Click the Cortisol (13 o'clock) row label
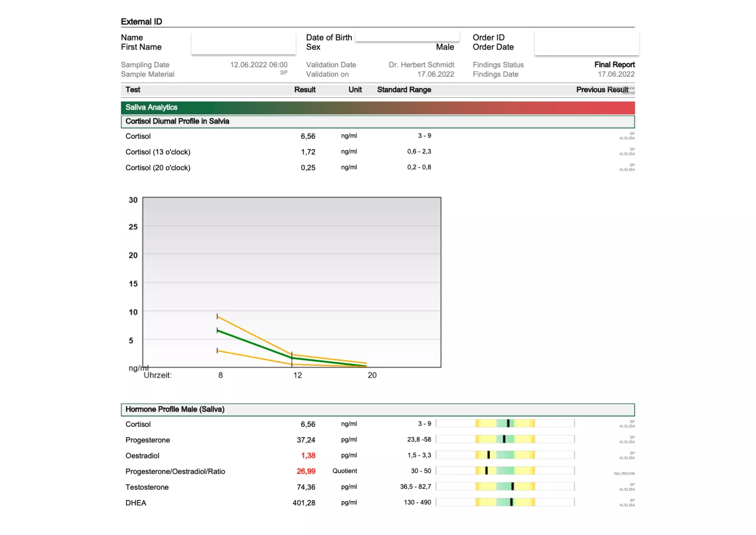The image size is (756, 535). pos(158,152)
